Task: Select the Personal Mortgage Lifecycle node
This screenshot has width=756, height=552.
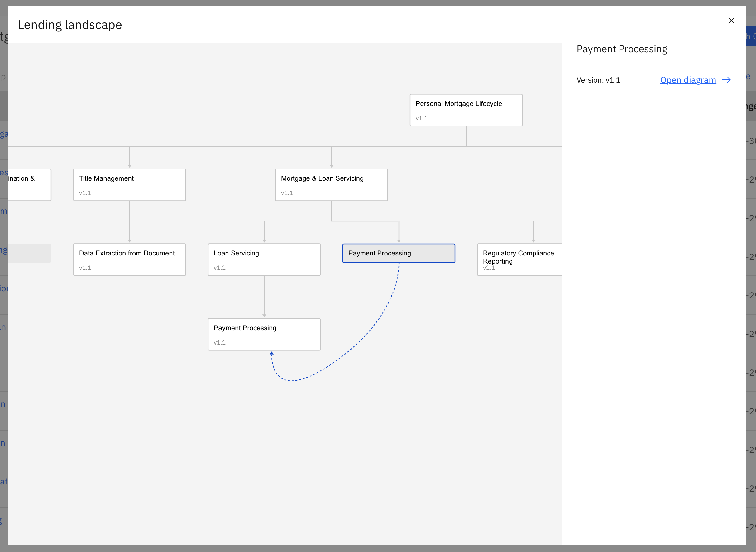Action: tap(466, 110)
